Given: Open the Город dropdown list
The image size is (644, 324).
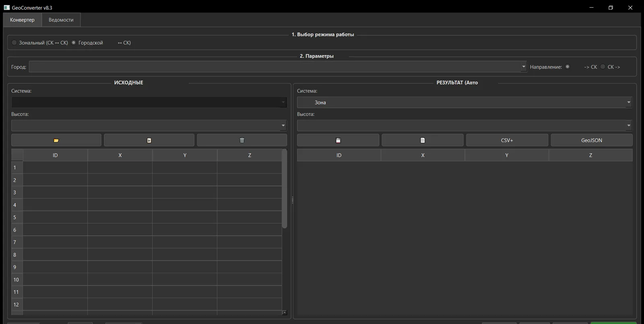Looking at the screenshot, I should [x=278, y=67].
